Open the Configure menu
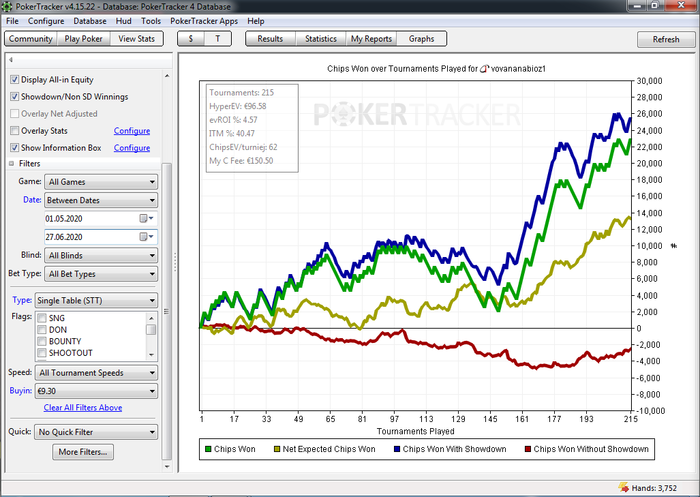This screenshot has height=497, width=700. 46,21
